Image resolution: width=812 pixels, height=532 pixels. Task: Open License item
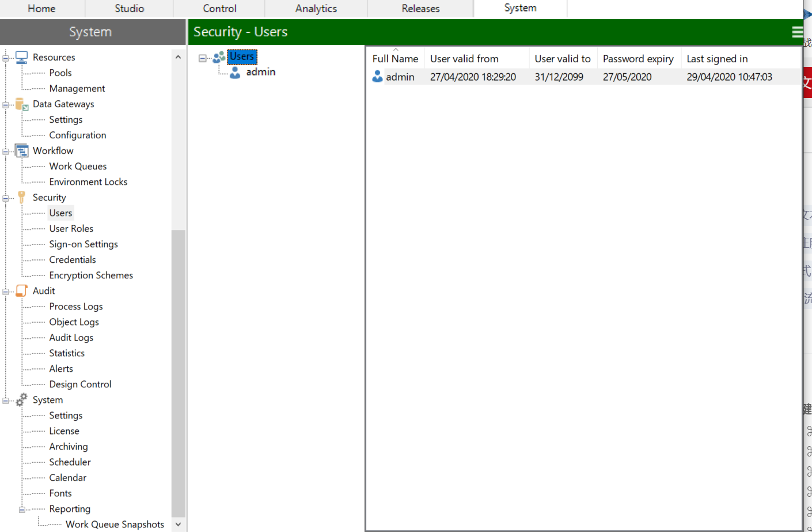pos(64,431)
